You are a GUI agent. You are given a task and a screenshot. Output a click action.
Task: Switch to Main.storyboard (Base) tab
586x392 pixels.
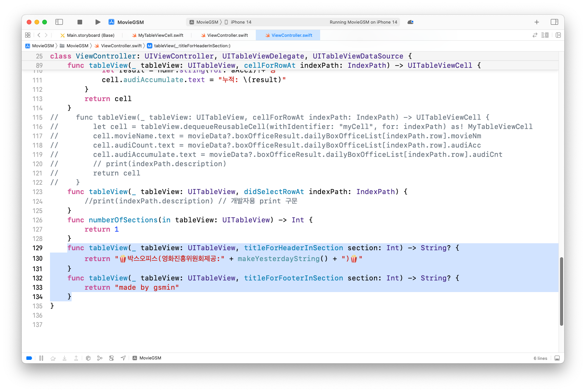(87, 35)
